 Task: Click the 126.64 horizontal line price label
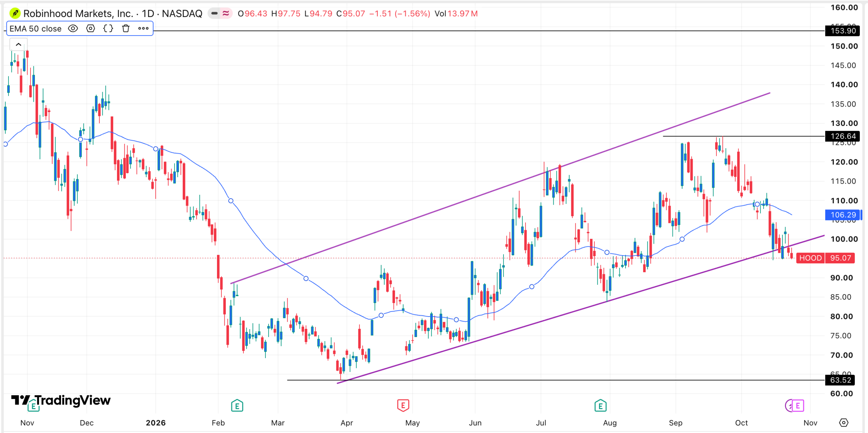click(x=843, y=136)
